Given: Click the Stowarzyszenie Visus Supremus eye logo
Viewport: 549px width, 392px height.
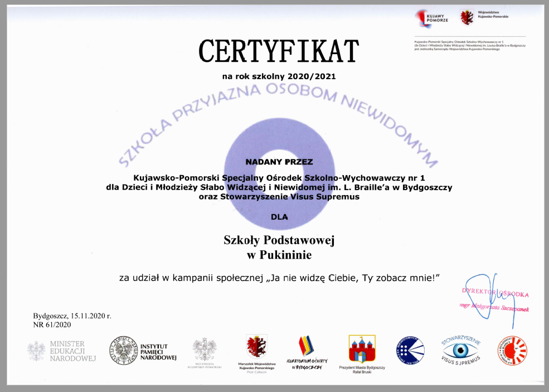Looking at the screenshot, I should (x=460, y=351).
